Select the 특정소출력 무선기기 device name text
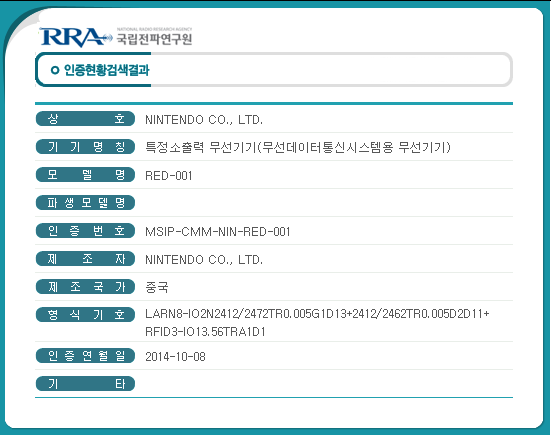The image size is (551, 435). 298,147
